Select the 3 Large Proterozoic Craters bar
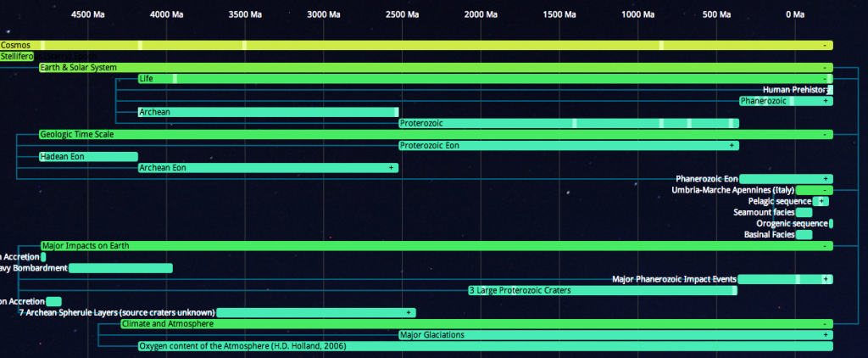The height and width of the screenshot is (358, 868). pyautogui.click(x=603, y=290)
